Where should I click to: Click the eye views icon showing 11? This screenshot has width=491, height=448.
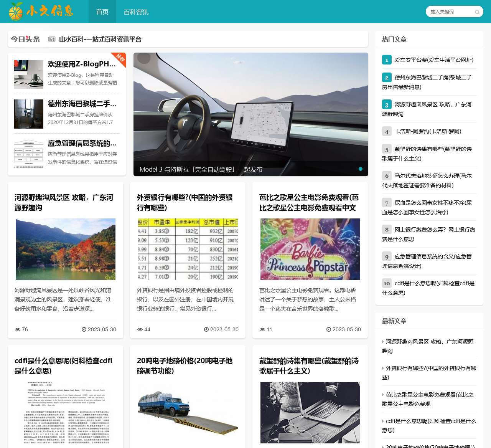[262, 329]
